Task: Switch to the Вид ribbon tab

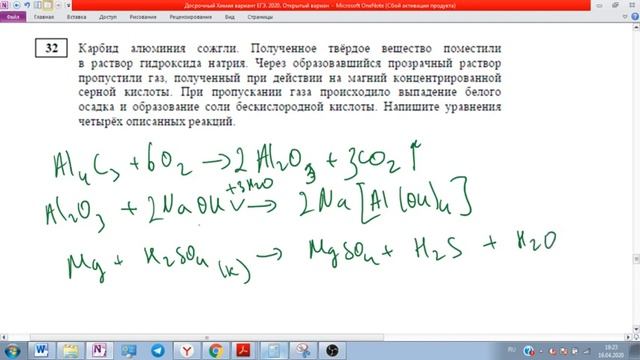Action: coord(230,17)
